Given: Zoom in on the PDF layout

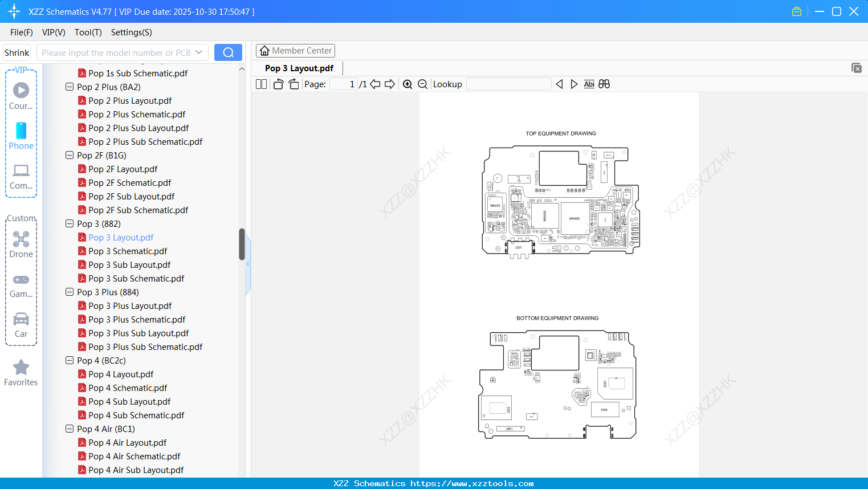Looking at the screenshot, I should (x=407, y=84).
